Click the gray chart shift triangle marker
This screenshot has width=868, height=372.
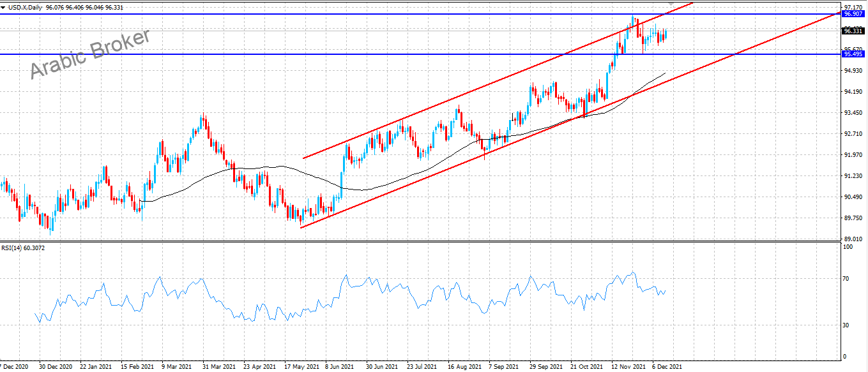671,3
